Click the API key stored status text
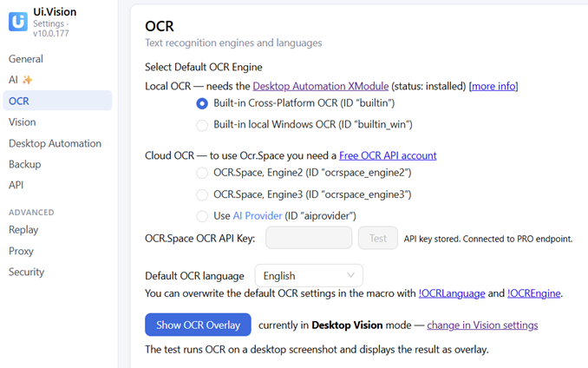The image size is (588, 368). tap(488, 239)
